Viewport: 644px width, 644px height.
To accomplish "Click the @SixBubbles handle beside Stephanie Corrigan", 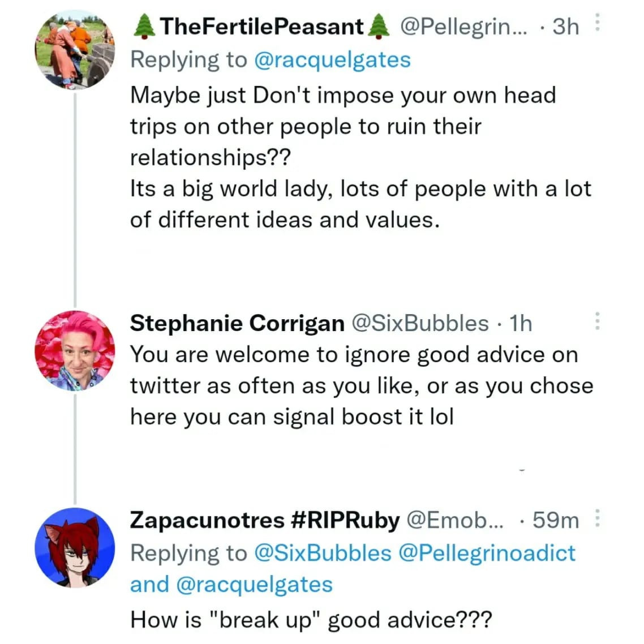I will (x=420, y=323).
